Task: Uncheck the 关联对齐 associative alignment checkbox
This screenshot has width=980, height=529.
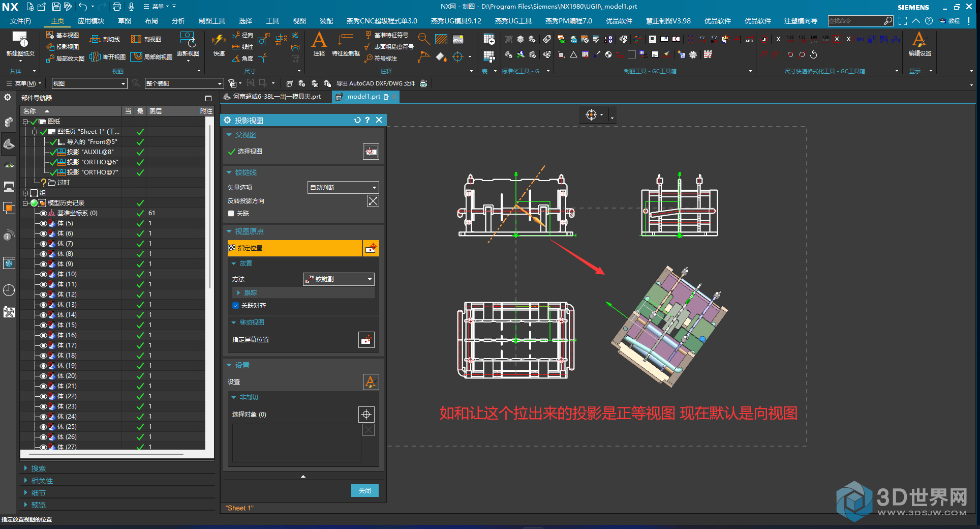Action: click(x=235, y=306)
